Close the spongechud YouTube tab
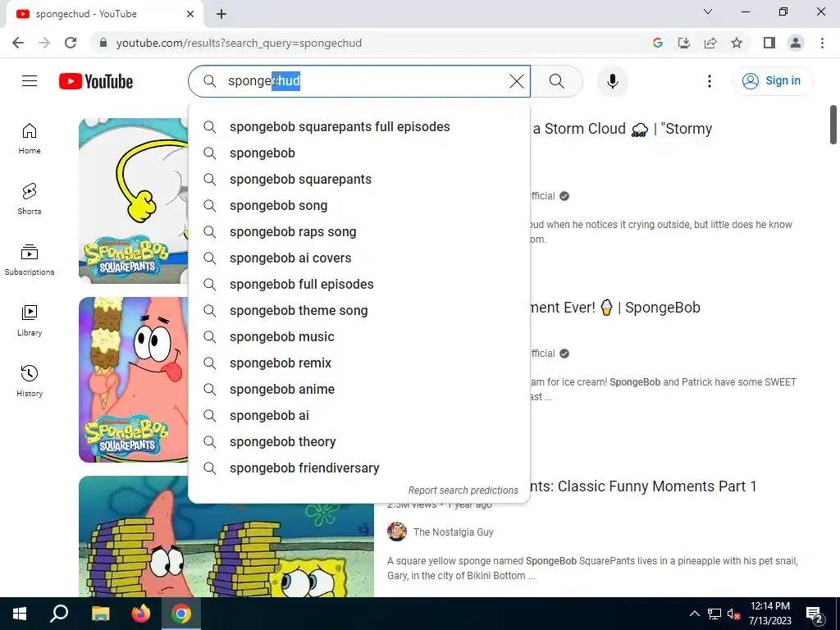Image resolution: width=840 pixels, height=630 pixels. coord(190,14)
